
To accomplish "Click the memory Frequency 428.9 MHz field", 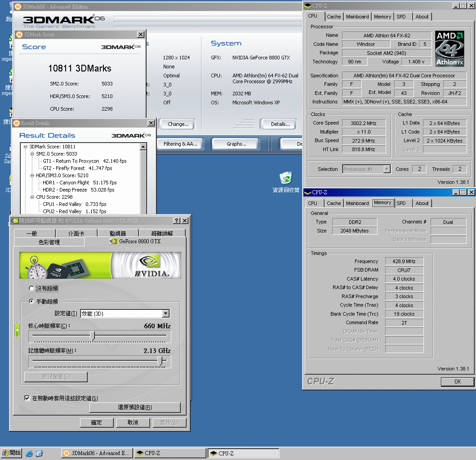I will 404,261.
